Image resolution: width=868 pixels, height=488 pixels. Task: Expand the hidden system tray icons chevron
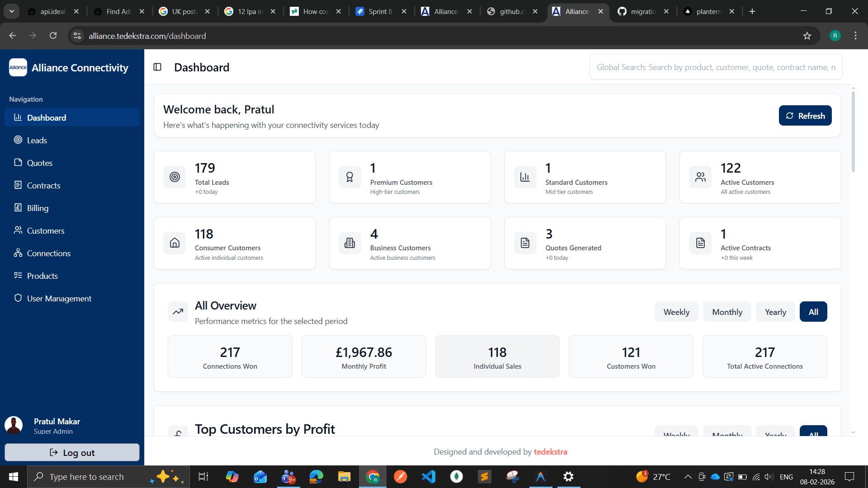688,477
